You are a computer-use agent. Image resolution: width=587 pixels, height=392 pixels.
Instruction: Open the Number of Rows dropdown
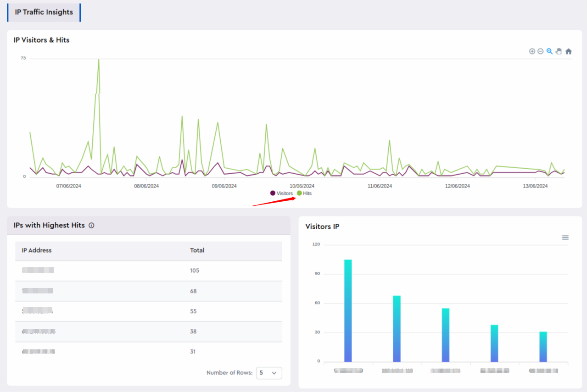[269, 373]
